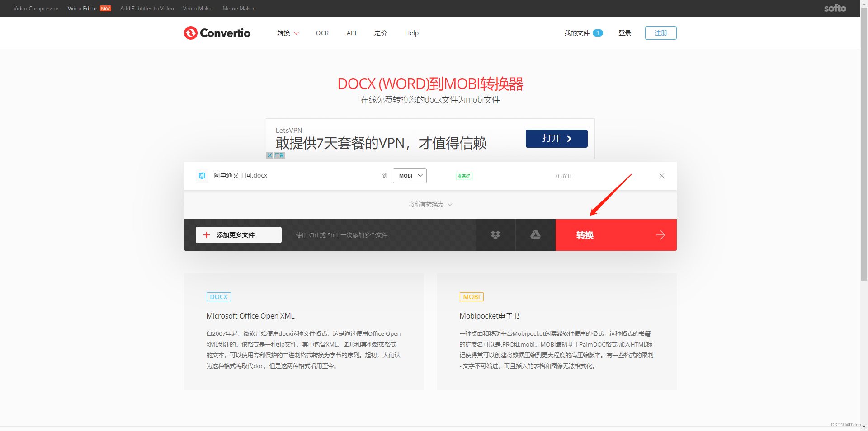Click the red 转换 convert button
868x431 pixels.
click(x=616, y=235)
